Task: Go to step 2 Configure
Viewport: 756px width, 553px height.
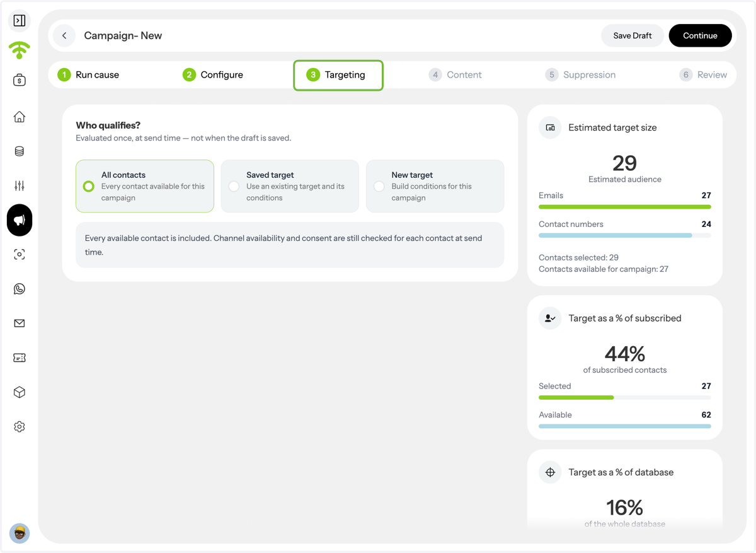Action: 213,74
